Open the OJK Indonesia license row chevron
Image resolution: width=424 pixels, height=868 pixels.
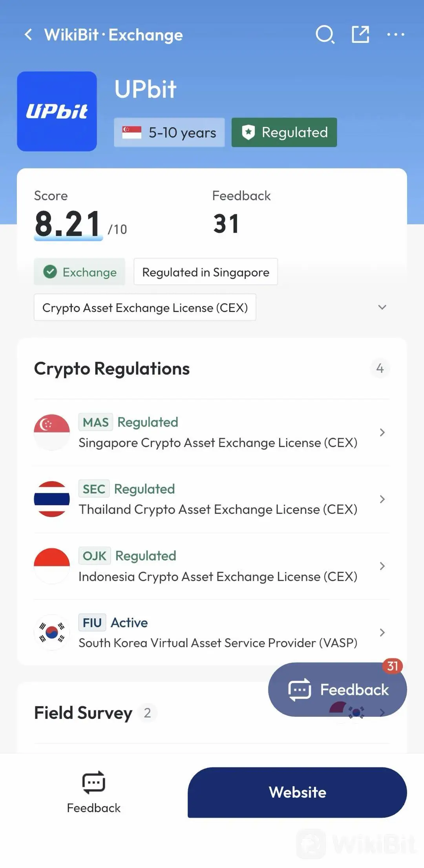(382, 566)
